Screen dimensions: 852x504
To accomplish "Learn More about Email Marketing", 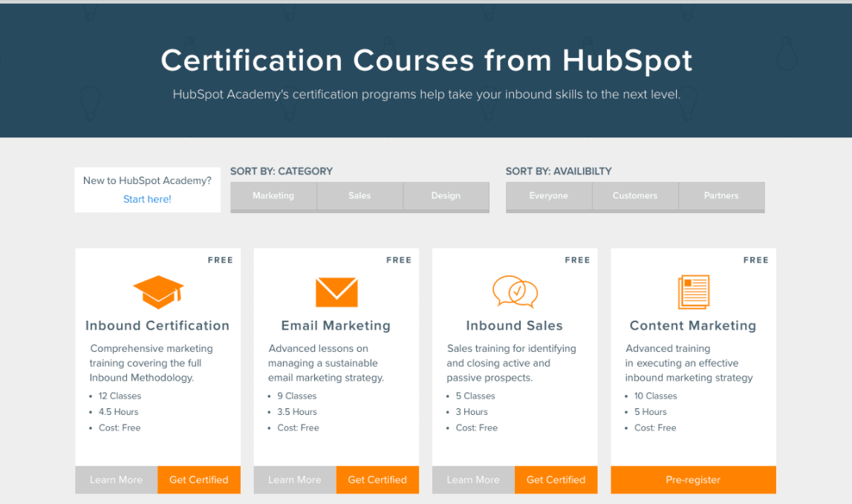I will click(x=295, y=480).
